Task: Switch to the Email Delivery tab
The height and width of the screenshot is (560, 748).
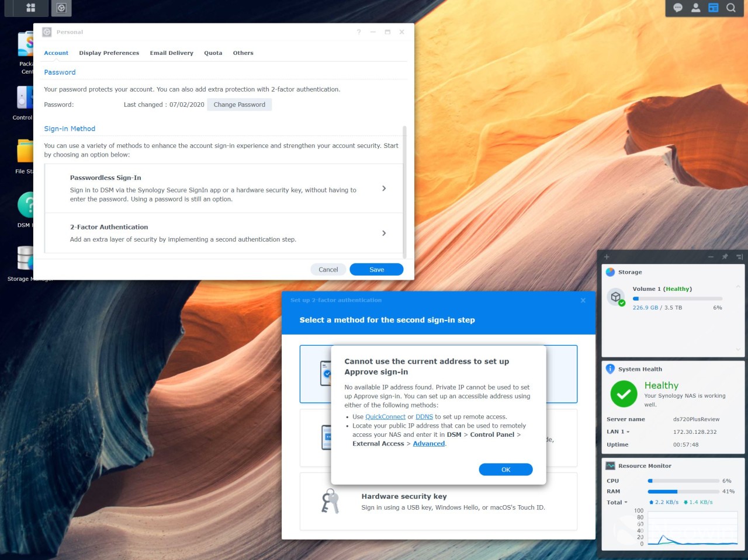Action: [172, 53]
